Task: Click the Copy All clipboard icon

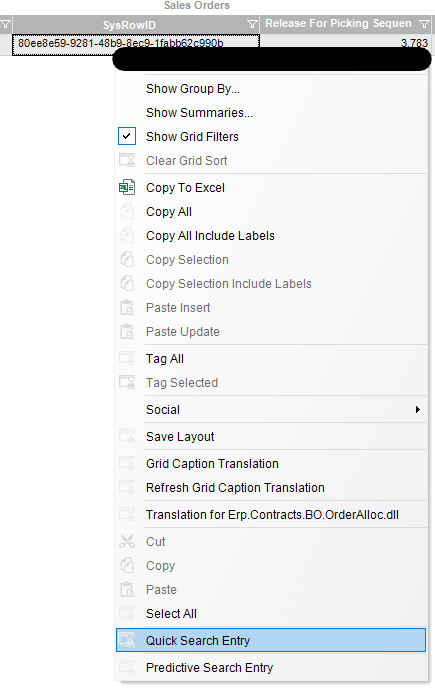Action: coord(127,212)
